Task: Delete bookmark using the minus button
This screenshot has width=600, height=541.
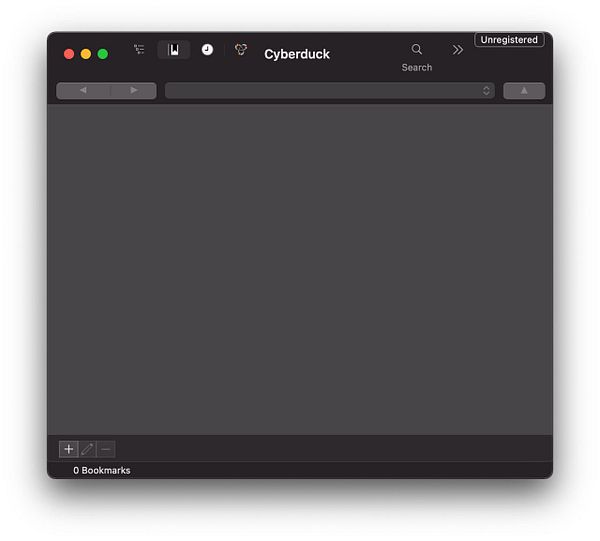Action: 106,449
